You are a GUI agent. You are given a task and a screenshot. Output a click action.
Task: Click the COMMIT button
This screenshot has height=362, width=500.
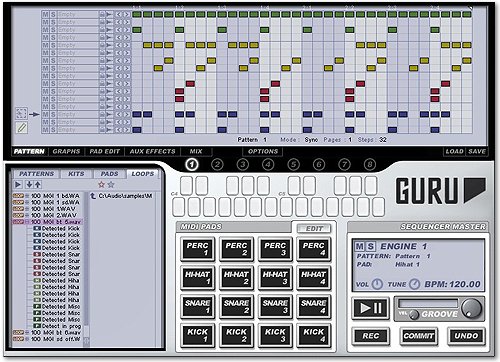(x=418, y=336)
